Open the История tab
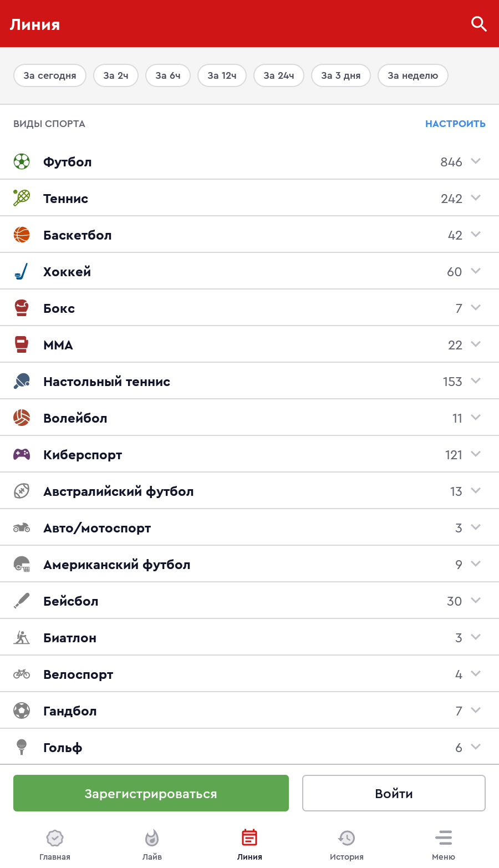Screen dimensions: 499x868 (347, 845)
